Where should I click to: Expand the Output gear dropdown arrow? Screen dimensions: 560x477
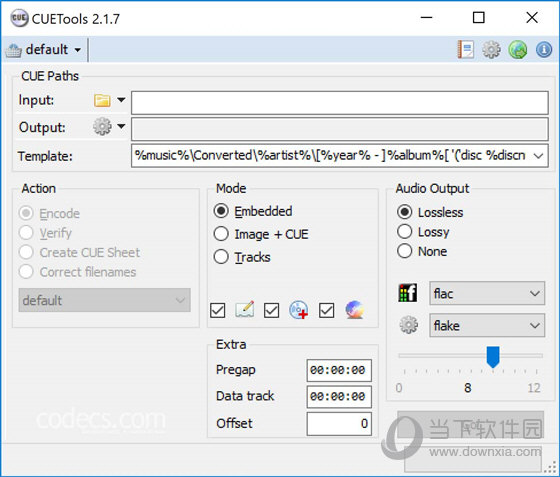(121, 126)
